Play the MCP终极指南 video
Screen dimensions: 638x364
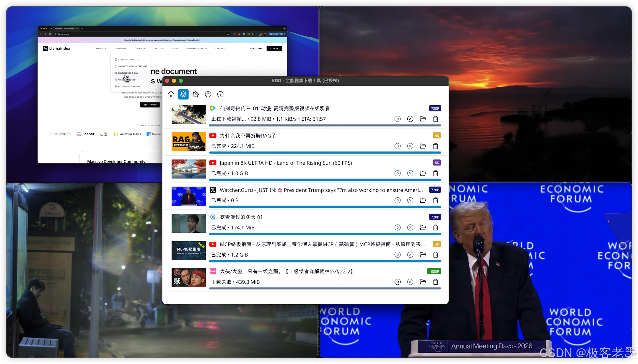[x=398, y=255]
